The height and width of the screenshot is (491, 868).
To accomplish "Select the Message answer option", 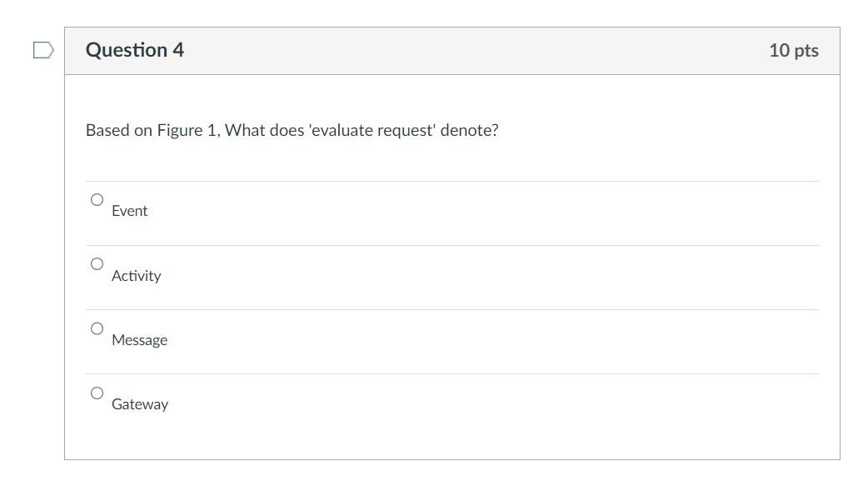I will tap(97, 328).
